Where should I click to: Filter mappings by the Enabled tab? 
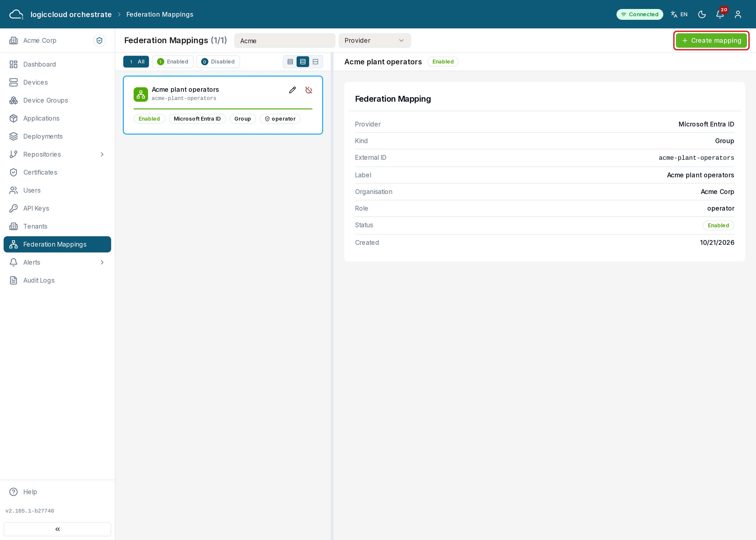pos(173,61)
